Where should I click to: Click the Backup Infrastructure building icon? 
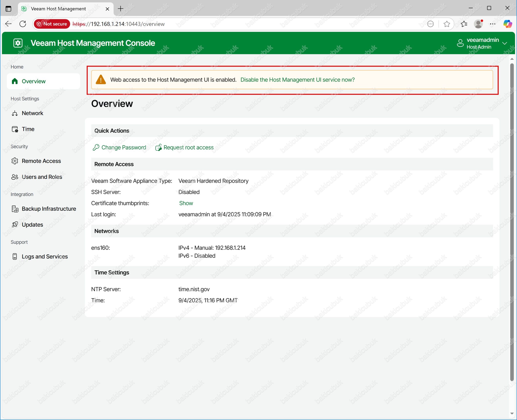[15, 209]
